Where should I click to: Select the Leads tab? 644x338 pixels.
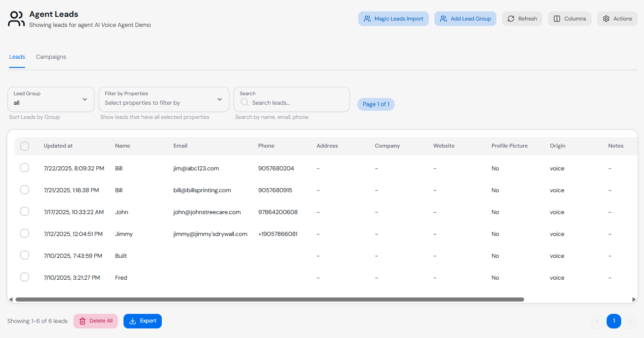click(x=17, y=57)
